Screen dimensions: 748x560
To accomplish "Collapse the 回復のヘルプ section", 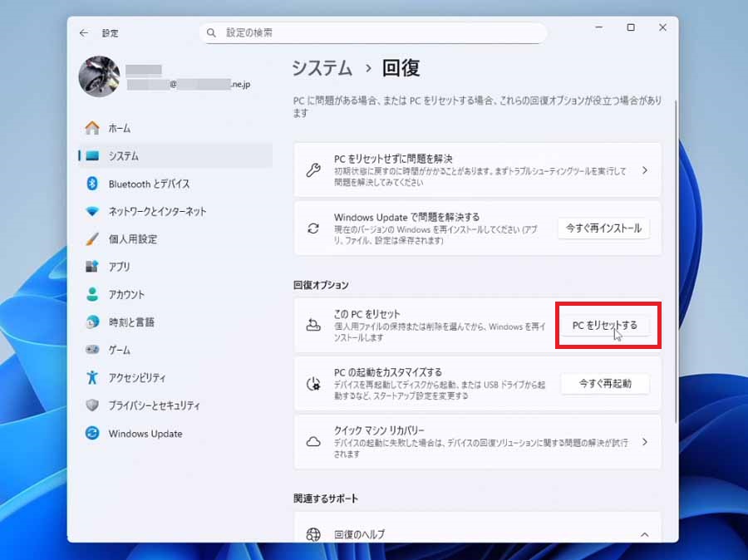I will coord(644,534).
